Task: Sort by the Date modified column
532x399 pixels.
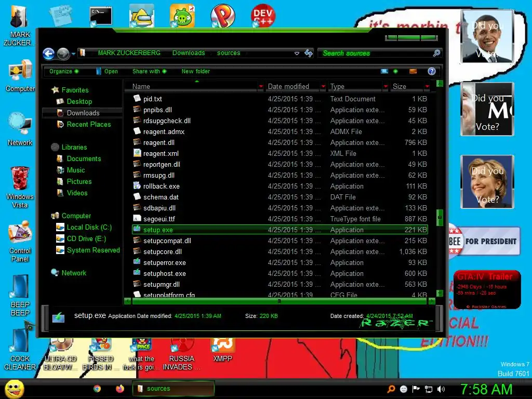Action: click(293, 87)
